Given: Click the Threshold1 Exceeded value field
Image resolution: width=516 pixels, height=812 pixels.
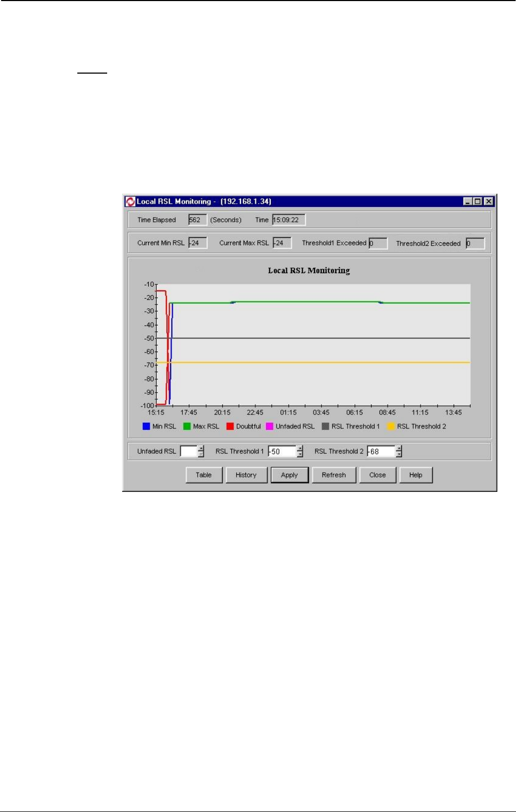Looking at the screenshot, I should 378,243.
